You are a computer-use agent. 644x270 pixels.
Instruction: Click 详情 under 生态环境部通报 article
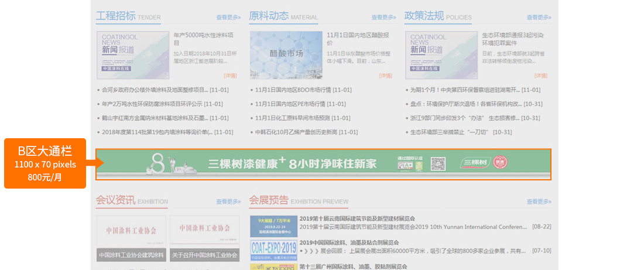[540, 76]
